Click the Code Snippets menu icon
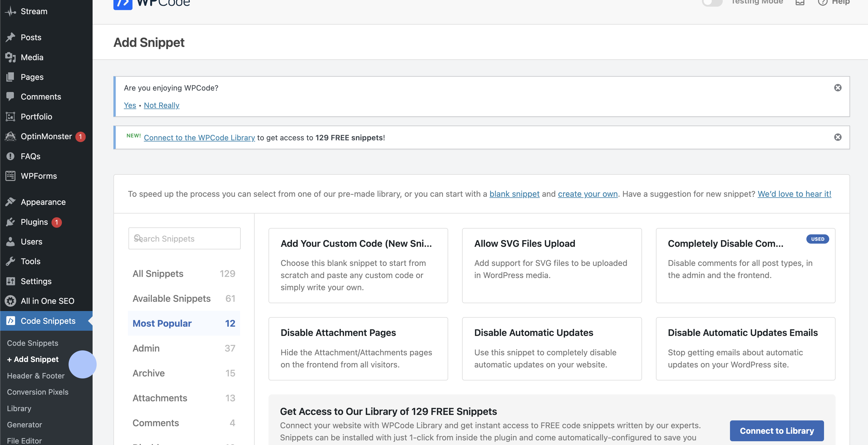This screenshot has width=868, height=445. (x=10, y=321)
